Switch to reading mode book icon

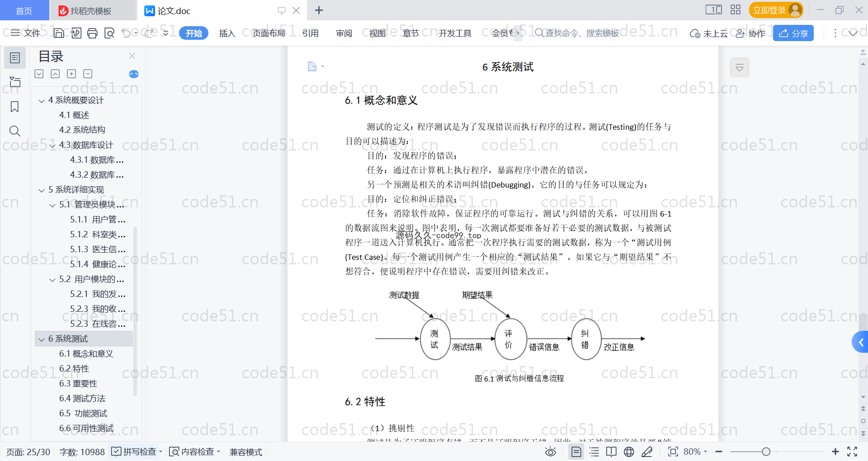(611, 452)
